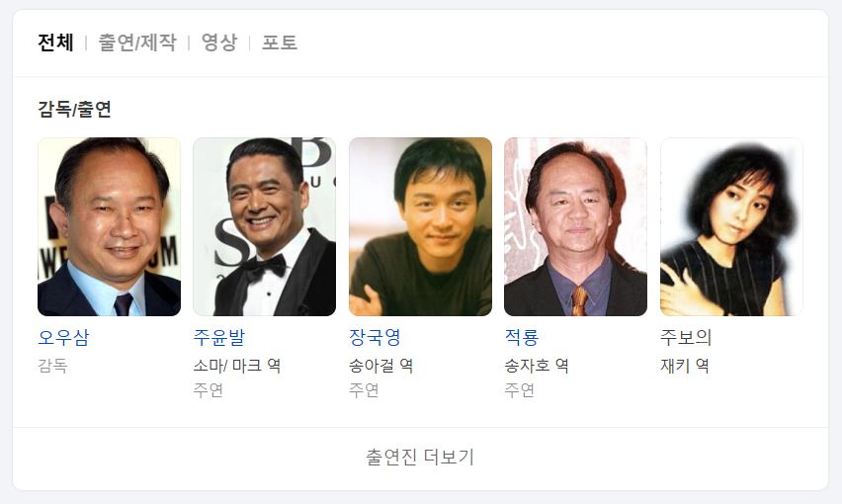
Task: Click the 감독/출연 section heading
Action: [74, 109]
